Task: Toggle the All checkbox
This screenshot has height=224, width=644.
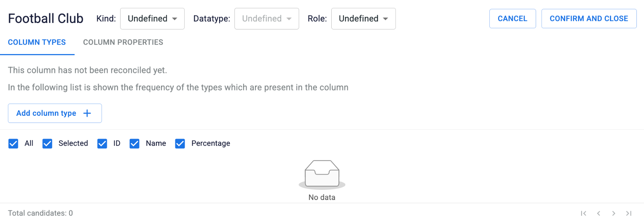Action: pos(13,144)
